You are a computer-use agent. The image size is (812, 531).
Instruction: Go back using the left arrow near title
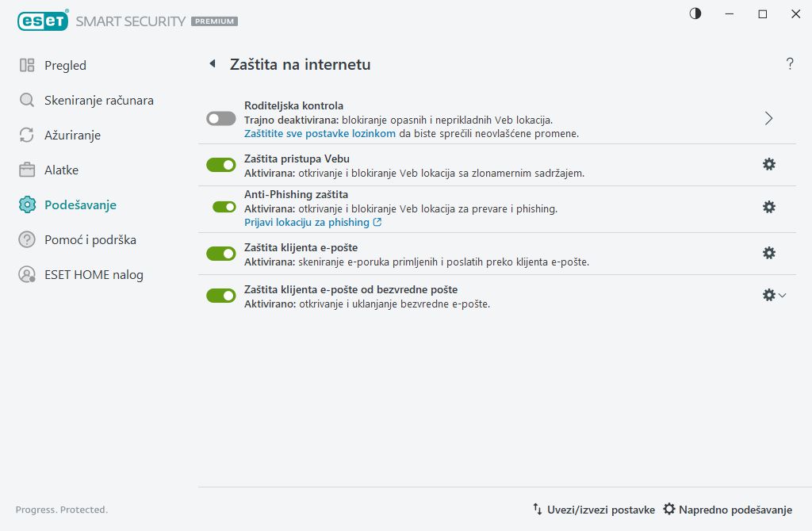click(x=211, y=64)
